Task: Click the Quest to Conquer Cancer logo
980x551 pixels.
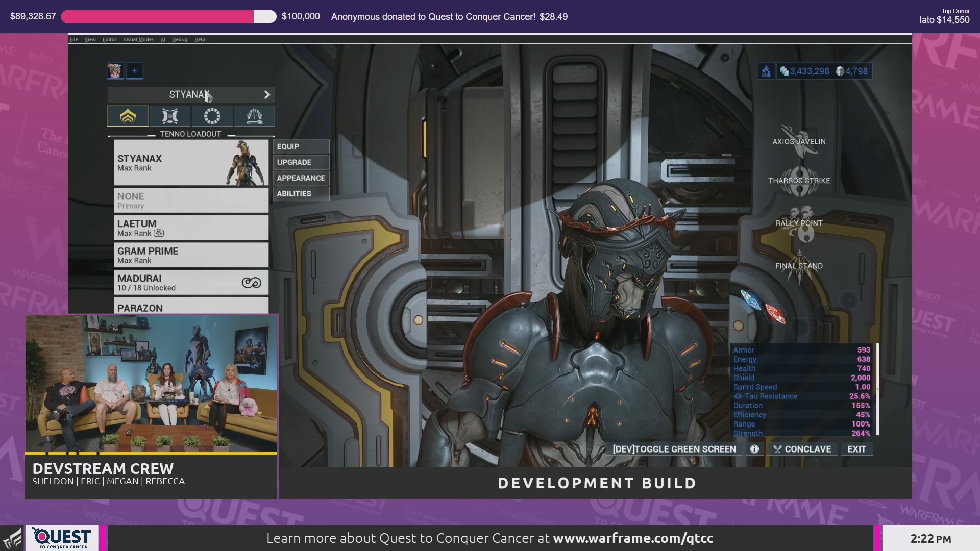Action: click(x=62, y=538)
